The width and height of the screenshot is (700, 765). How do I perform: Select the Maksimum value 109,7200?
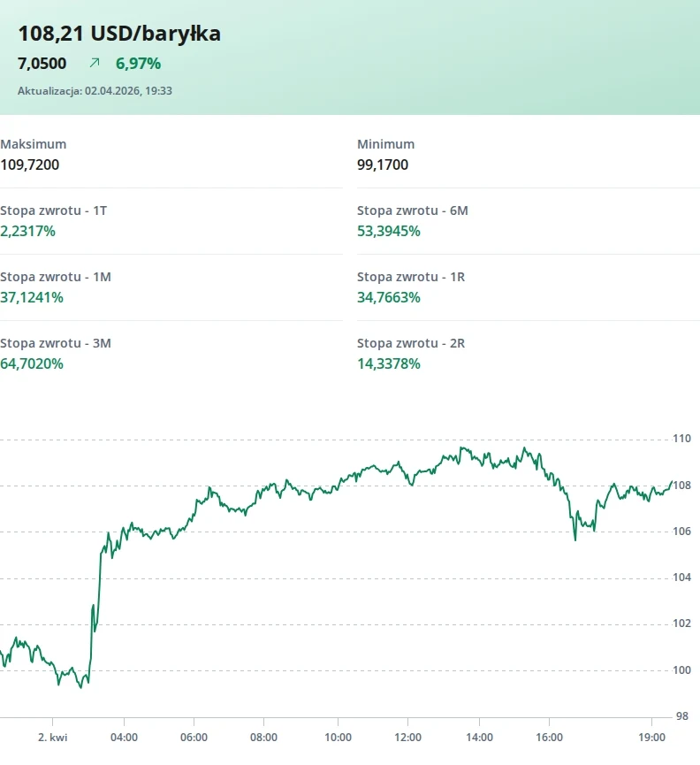pyautogui.click(x=30, y=164)
